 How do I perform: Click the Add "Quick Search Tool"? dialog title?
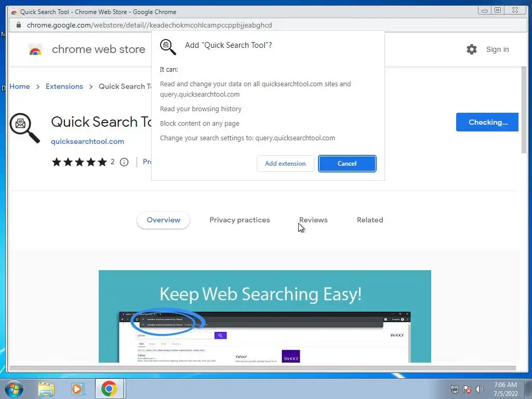pyautogui.click(x=229, y=45)
